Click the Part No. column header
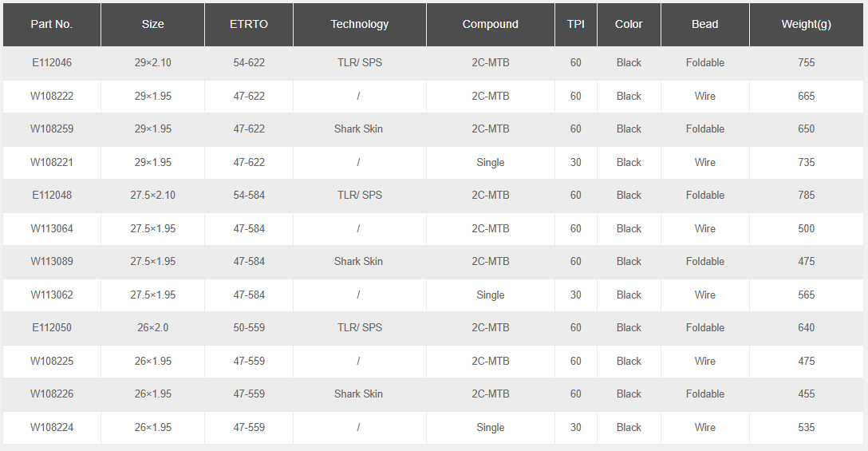The image size is (868, 451). coord(52,24)
